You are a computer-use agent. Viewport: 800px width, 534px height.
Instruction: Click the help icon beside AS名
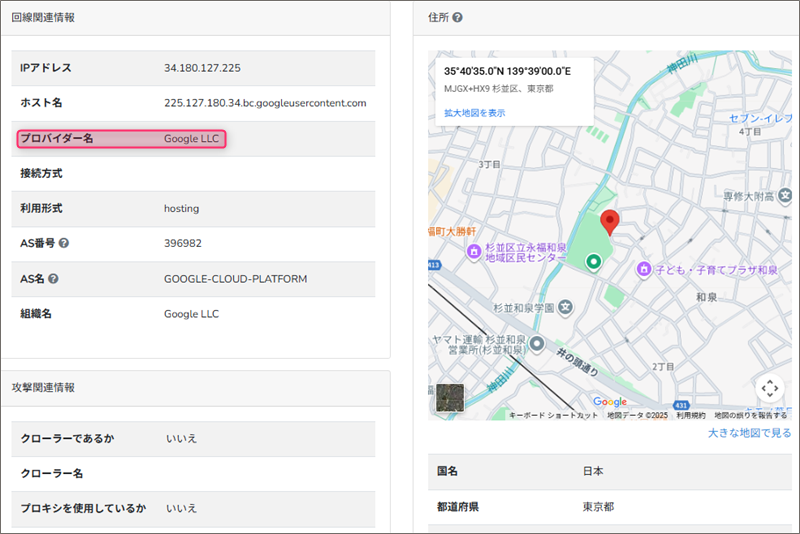click(53, 278)
